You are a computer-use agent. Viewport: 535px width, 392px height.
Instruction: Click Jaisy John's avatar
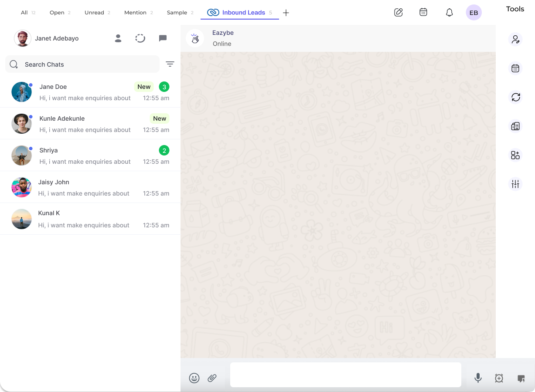tap(21, 187)
